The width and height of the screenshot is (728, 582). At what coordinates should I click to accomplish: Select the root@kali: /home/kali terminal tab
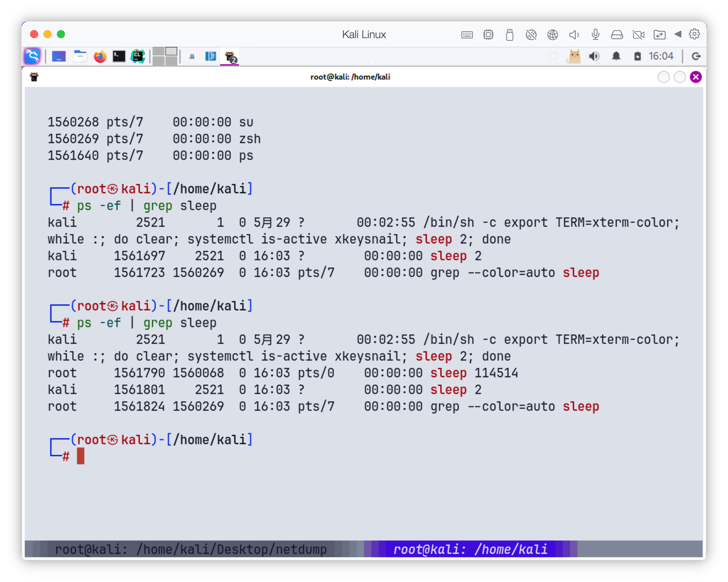470,549
